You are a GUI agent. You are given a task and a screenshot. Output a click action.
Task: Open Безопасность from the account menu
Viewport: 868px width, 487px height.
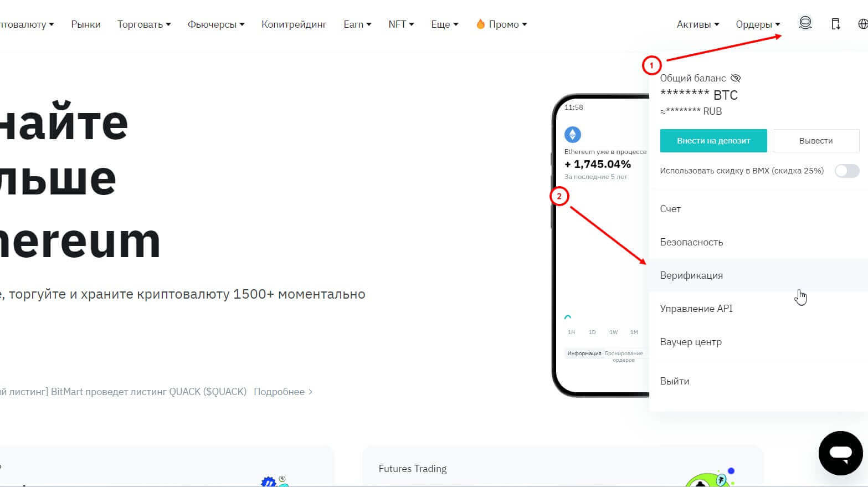tap(691, 242)
